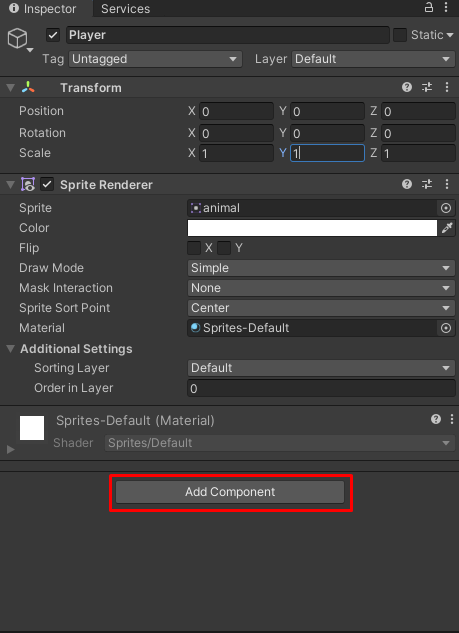Screen dimensions: 459x633
Task: Open the Layer dropdown showing Default
Action: point(373,59)
